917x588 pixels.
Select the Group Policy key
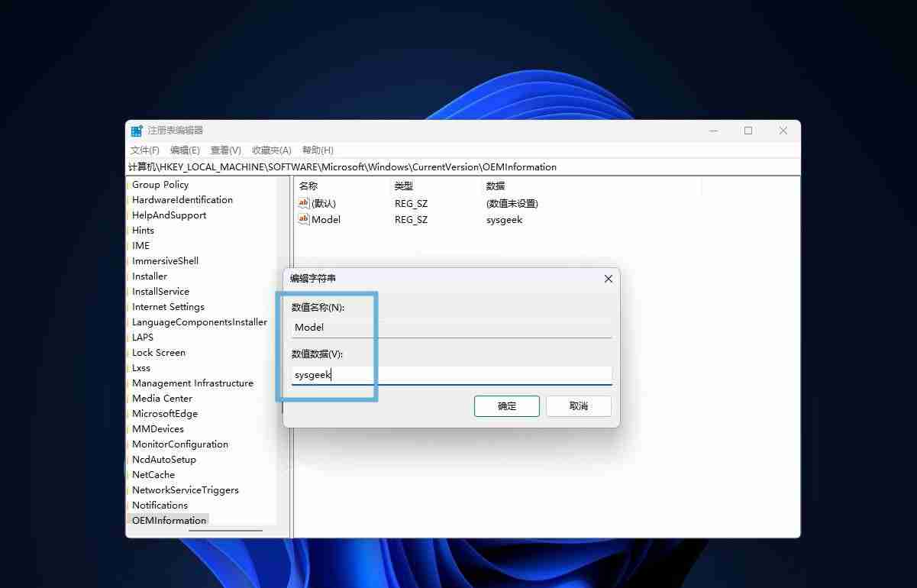[x=160, y=184]
